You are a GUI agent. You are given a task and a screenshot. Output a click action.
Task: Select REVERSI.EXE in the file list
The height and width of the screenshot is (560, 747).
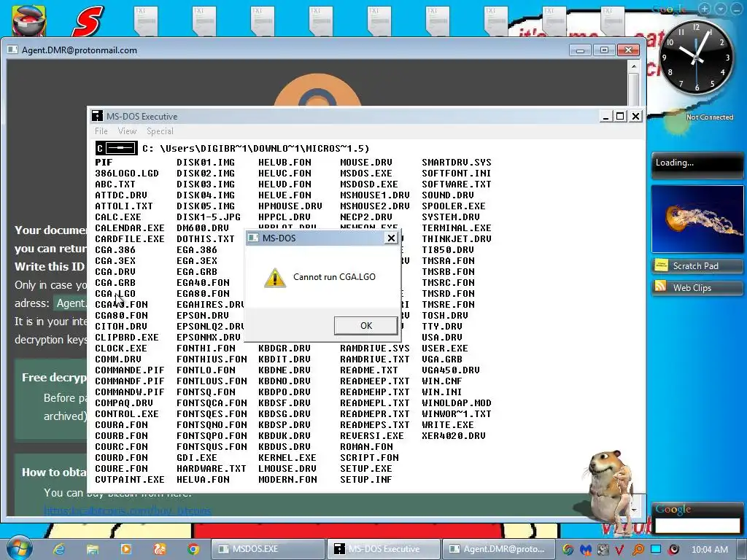[x=372, y=436]
